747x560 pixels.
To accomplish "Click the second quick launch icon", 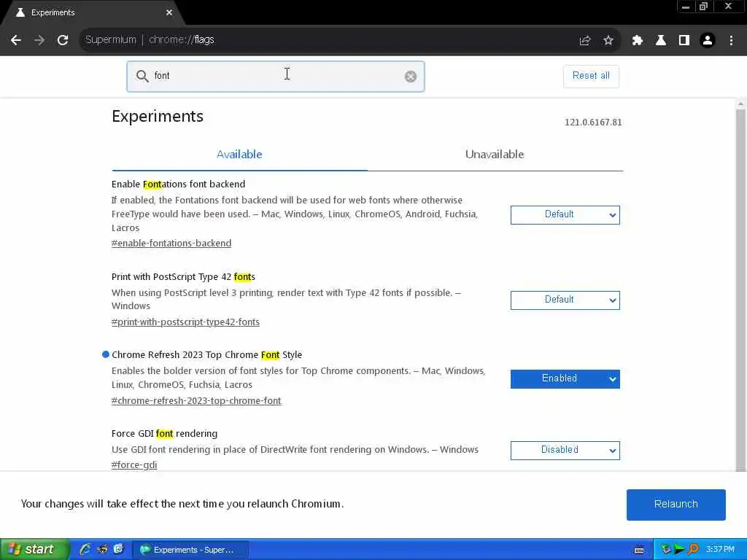I will (x=102, y=550).
